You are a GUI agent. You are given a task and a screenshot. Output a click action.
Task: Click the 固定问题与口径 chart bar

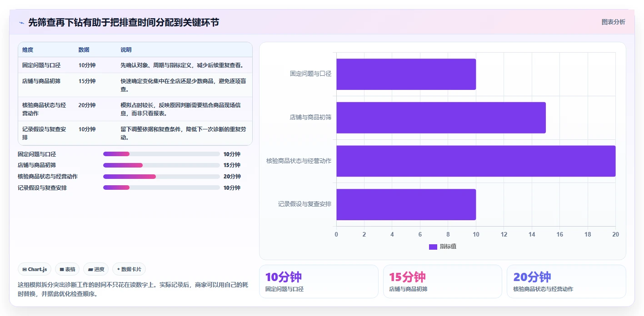(406, 74)
